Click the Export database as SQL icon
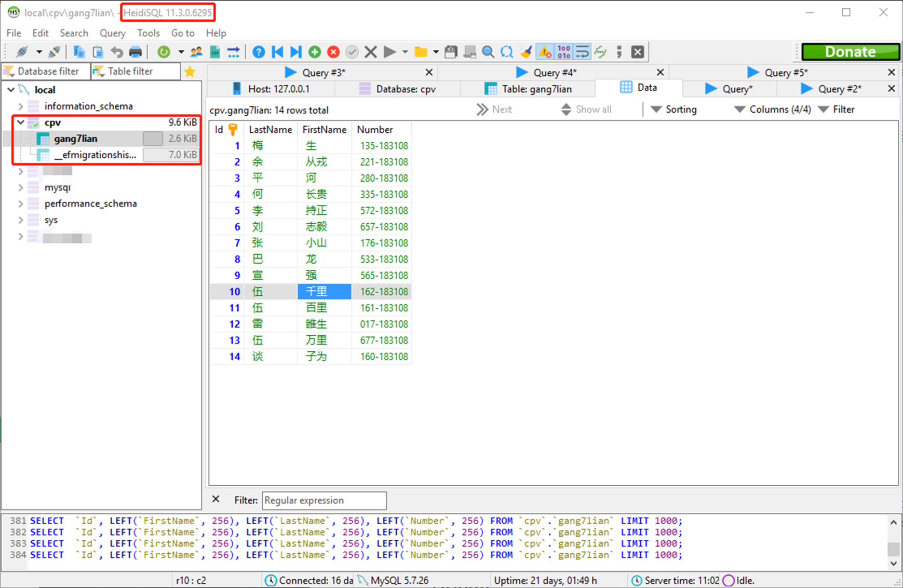The image size is (903, 588). tap(234, 52)
